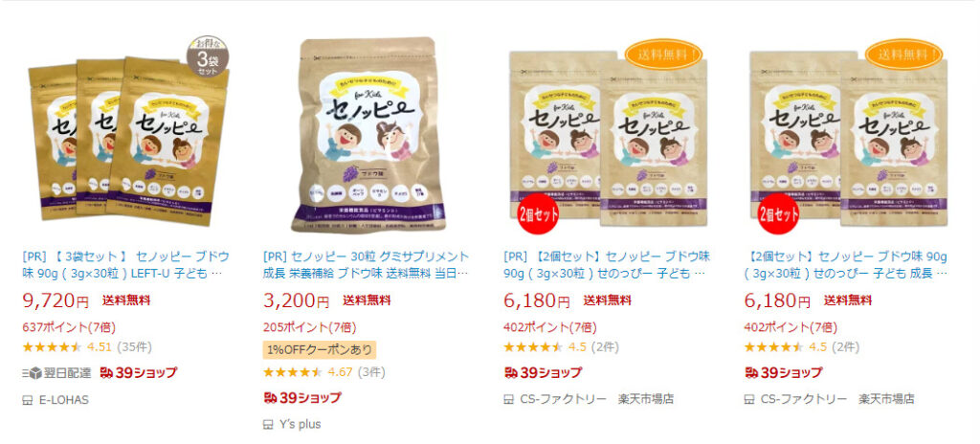980x444 pixels.
Task: Visit the Y's plus shop link
Action: [300, 425]
